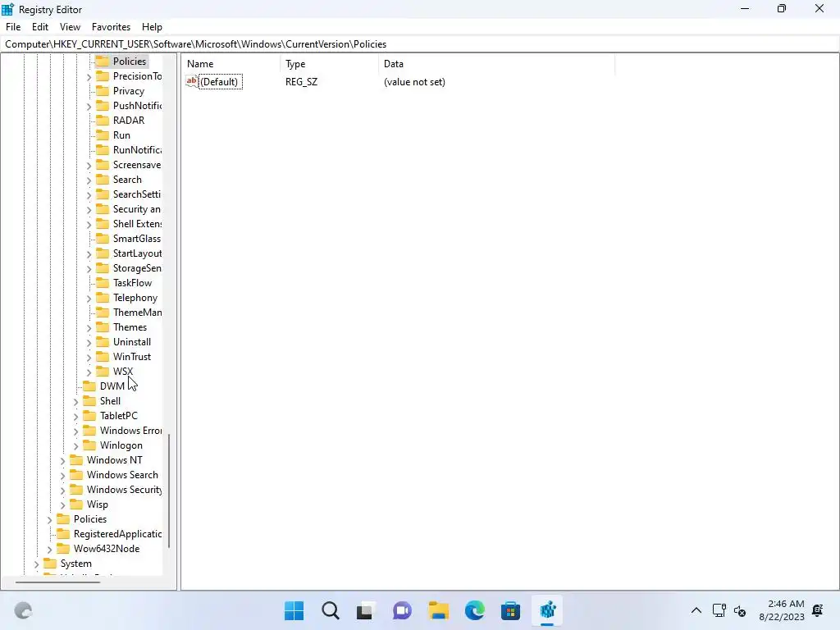Select the Run key folder icon
Viewport: 840px width, 630px height.
coord(103,135)
